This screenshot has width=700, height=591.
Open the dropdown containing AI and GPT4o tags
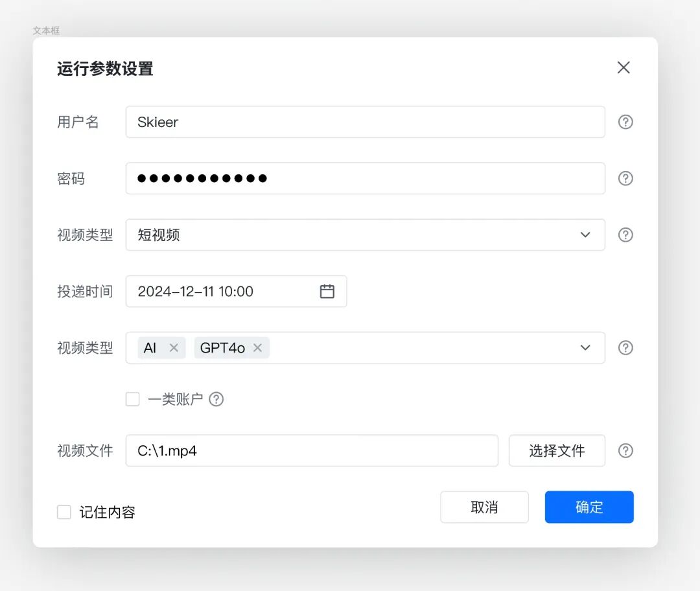click(x=585, y=348)
